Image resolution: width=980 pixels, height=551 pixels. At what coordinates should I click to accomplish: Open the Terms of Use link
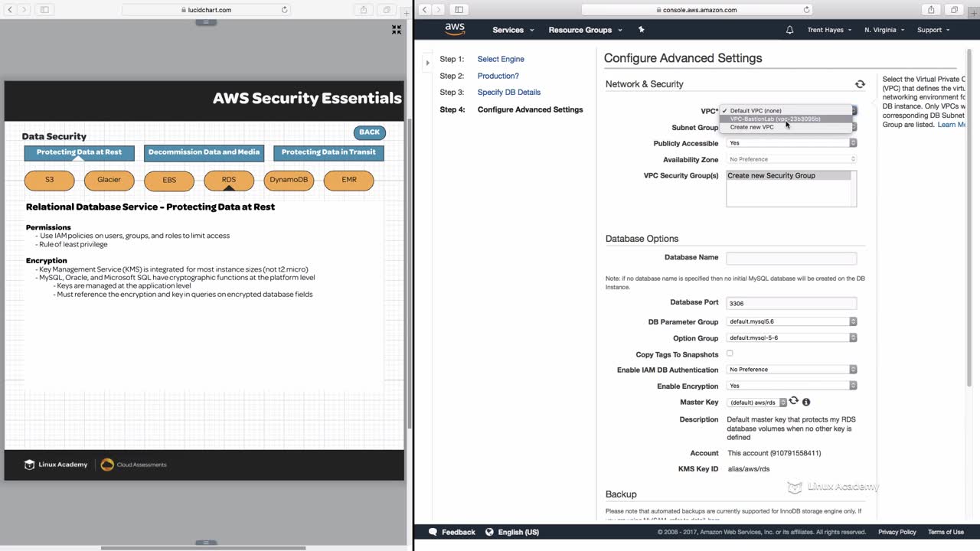(946, 532)
